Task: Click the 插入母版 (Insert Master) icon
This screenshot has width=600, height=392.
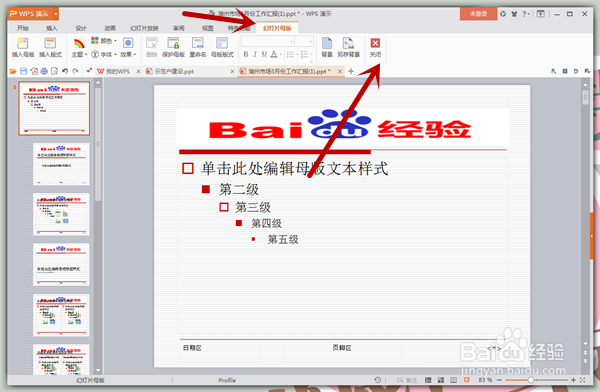Action: (x=23, y=47)
